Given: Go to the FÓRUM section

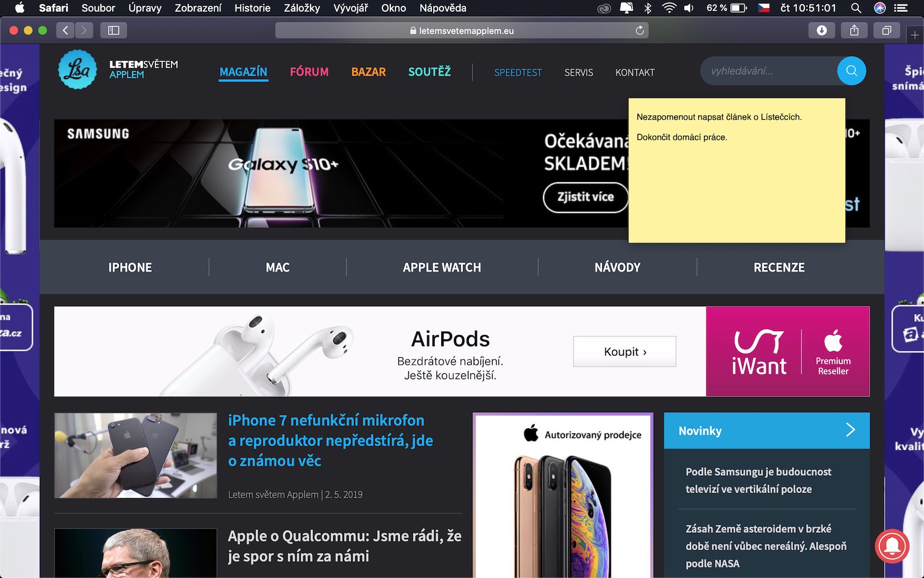Looking at the screenshot, I should 309,72.
